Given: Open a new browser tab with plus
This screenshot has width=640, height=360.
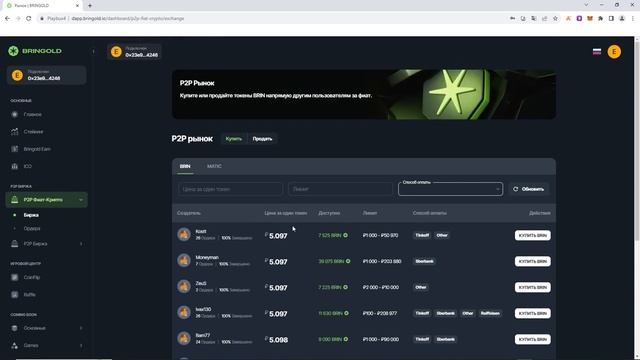Looking at the screenshot, I should (90, 6).
